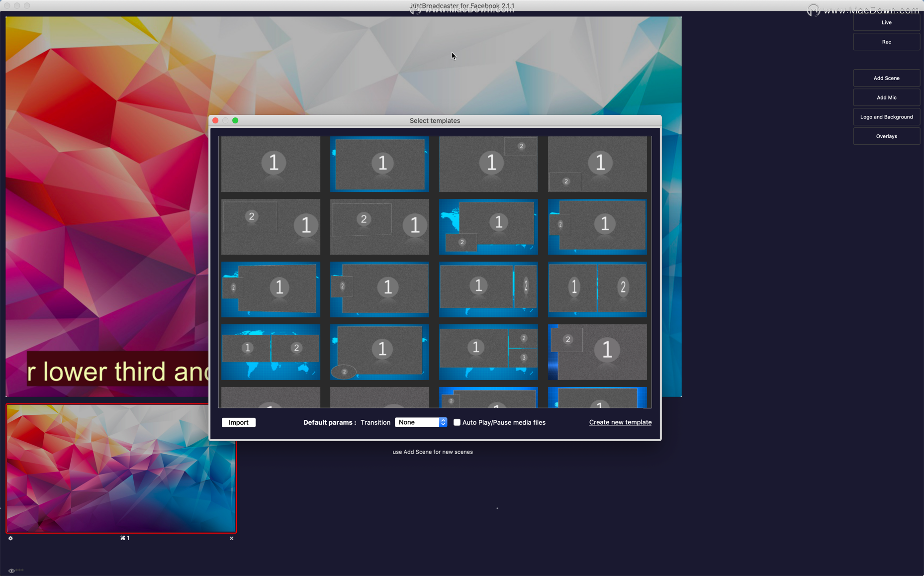
Task: Pick blue template with 2 overlapping bottom-left of 1
Action: (x=488, y=227)
